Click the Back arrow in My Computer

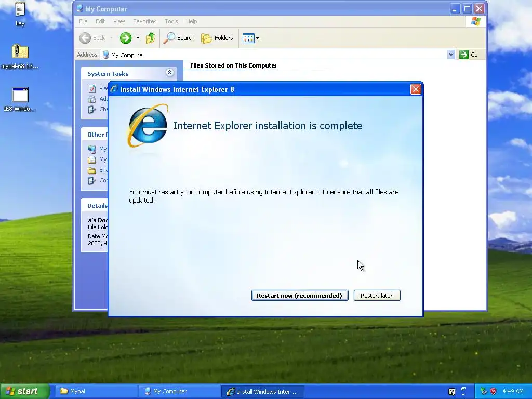(x=85, y=38)
